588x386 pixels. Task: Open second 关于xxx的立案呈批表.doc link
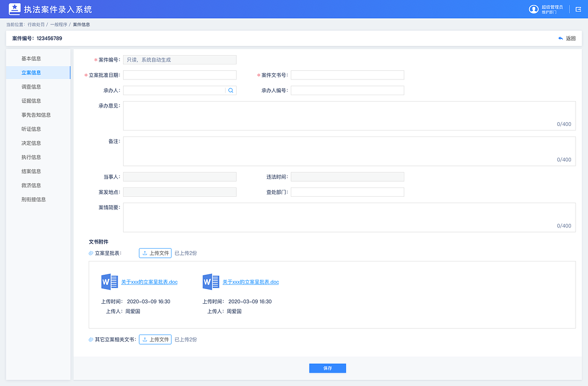[251, 282]
